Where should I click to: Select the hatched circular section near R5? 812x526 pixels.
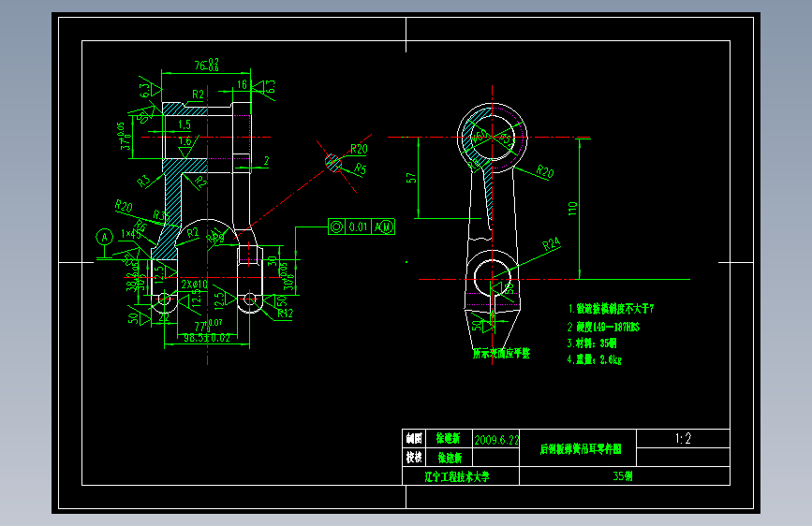(x=333, y=163)
